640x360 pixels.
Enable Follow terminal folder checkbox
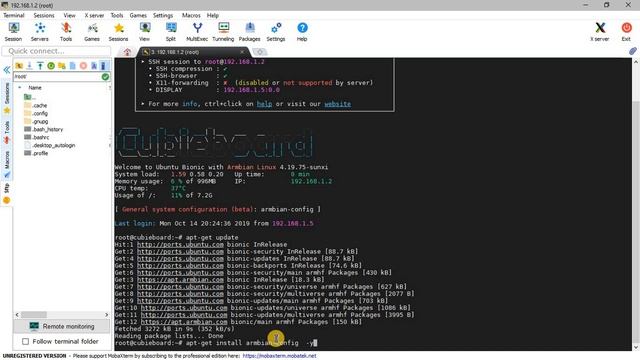coord(25,341)
